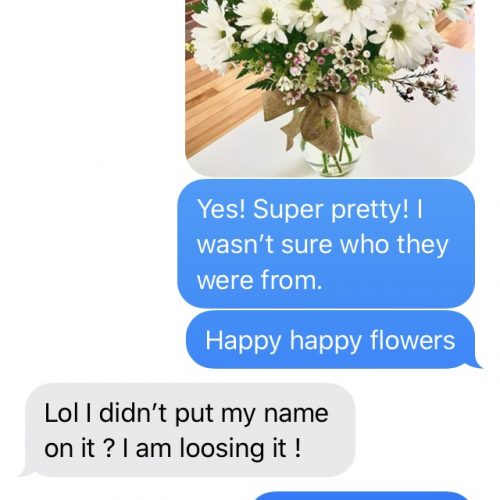The image size is (500, 500).
Task: Click the word "loosing" in the gray message
Action: point(223,449)
